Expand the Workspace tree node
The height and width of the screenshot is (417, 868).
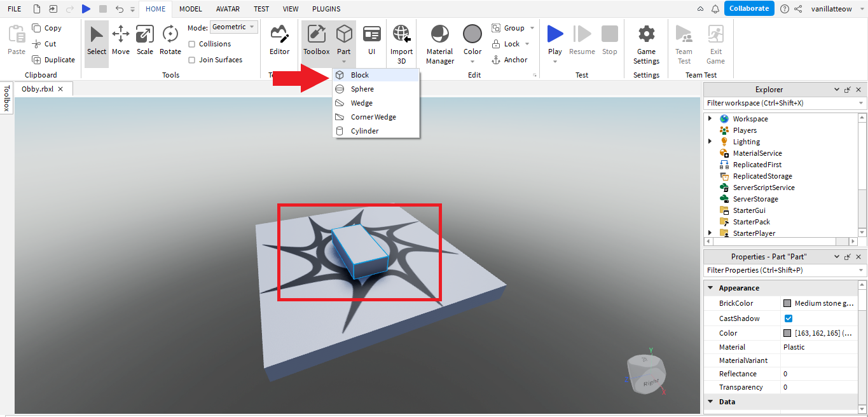710,119
